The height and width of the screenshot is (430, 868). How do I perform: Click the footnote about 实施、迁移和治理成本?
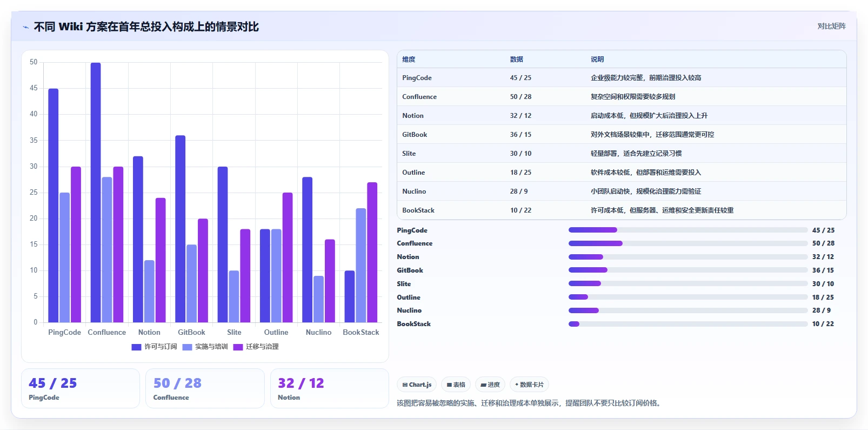point(530,403)
